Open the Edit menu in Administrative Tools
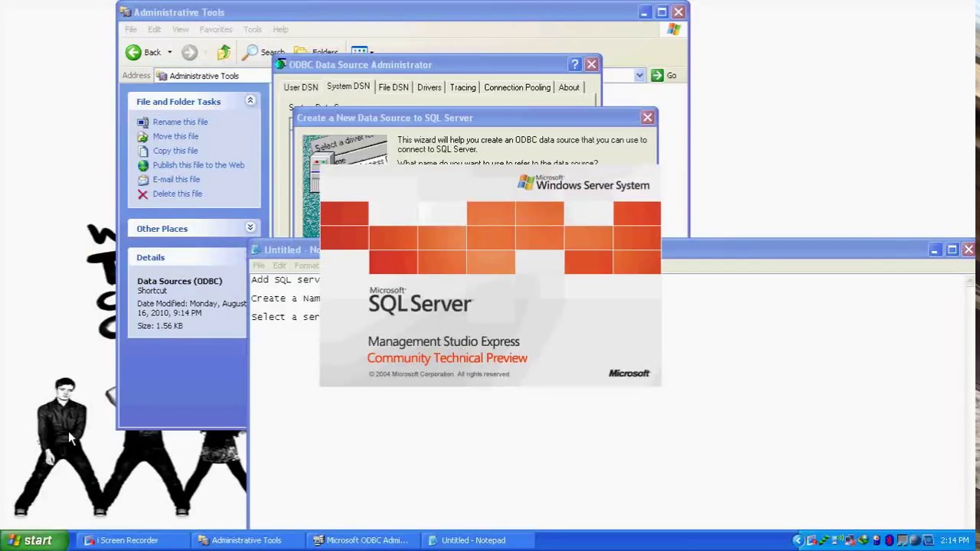980x551 pixels. (x=154, y=29)
